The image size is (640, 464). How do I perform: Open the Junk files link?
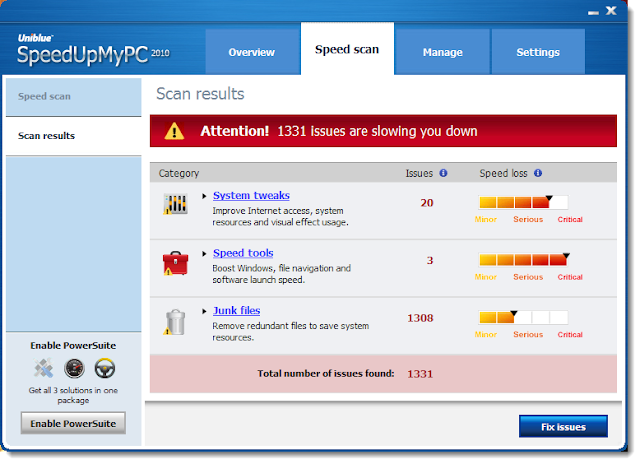237,311
